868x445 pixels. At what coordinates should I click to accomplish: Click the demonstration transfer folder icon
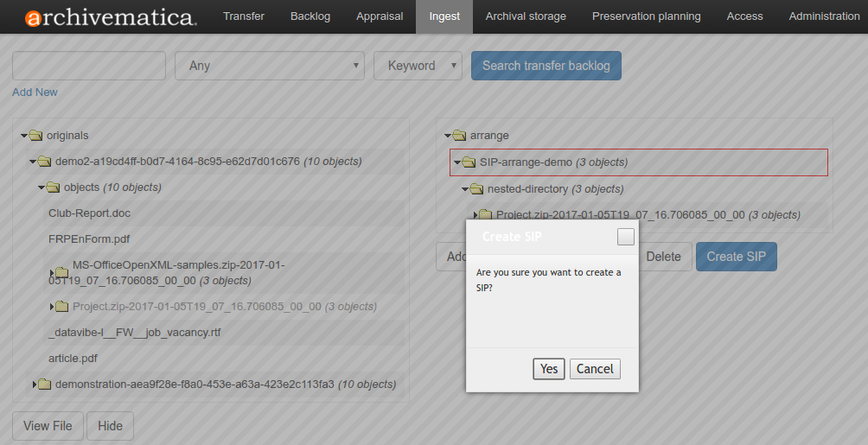tap(44, 385)
